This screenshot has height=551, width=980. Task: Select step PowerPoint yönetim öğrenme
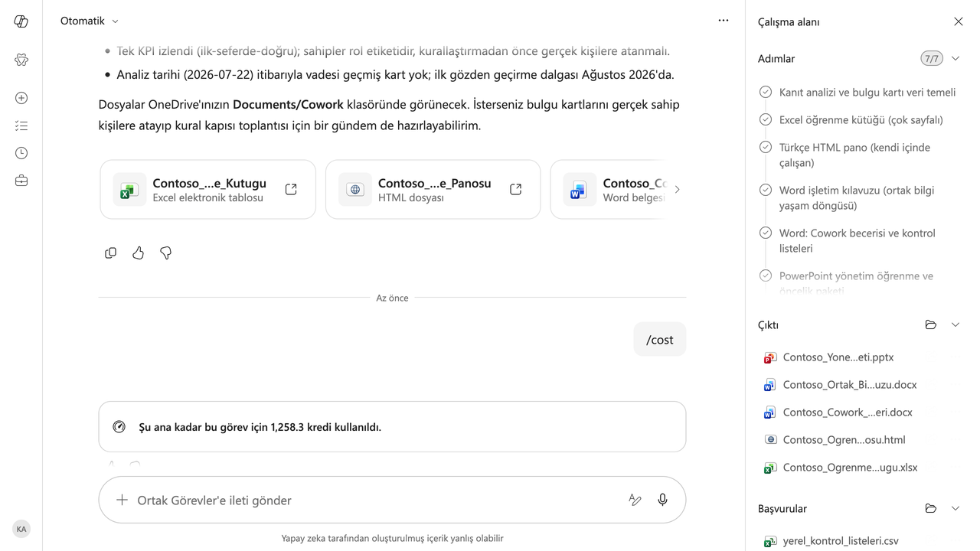857,282
